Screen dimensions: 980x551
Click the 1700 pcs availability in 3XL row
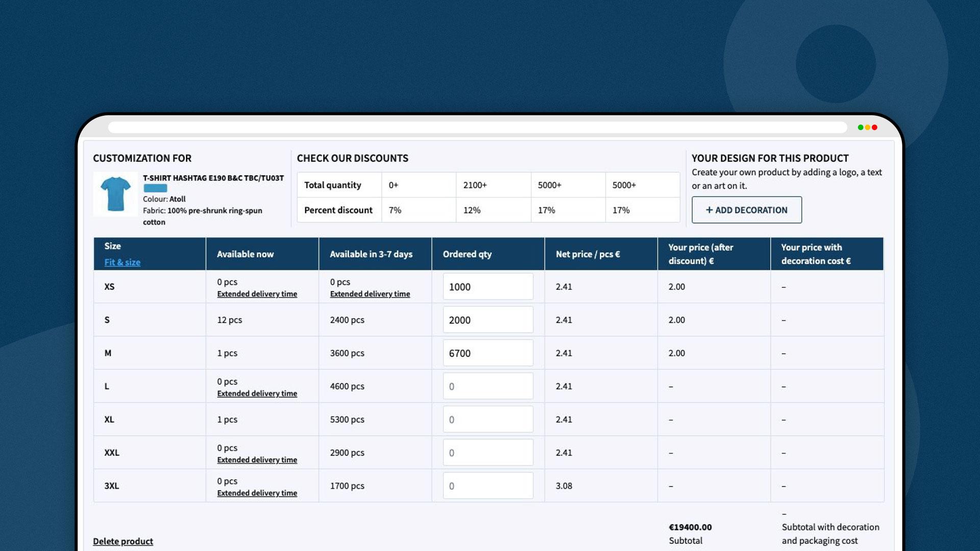[x=347, y=486]
